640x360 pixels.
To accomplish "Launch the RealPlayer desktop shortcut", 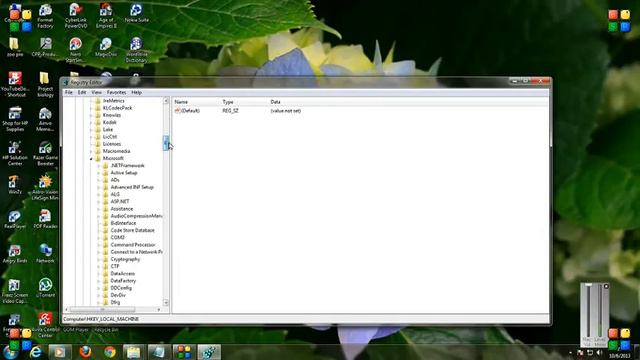I will click(15, 219).
